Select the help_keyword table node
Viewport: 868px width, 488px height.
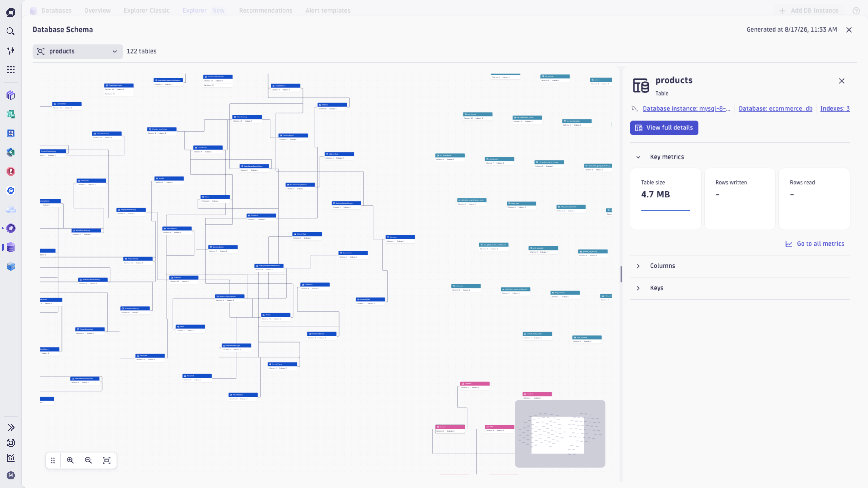pyautogui.click(x=587, y=339)
